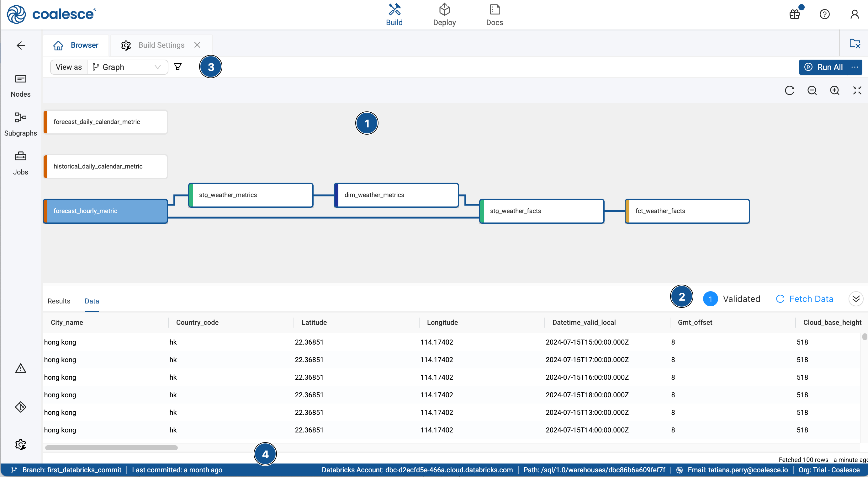Viewport: 868px width, 477px height.
Task: Click the back arrow in sidebar
Action: [21, 46]
